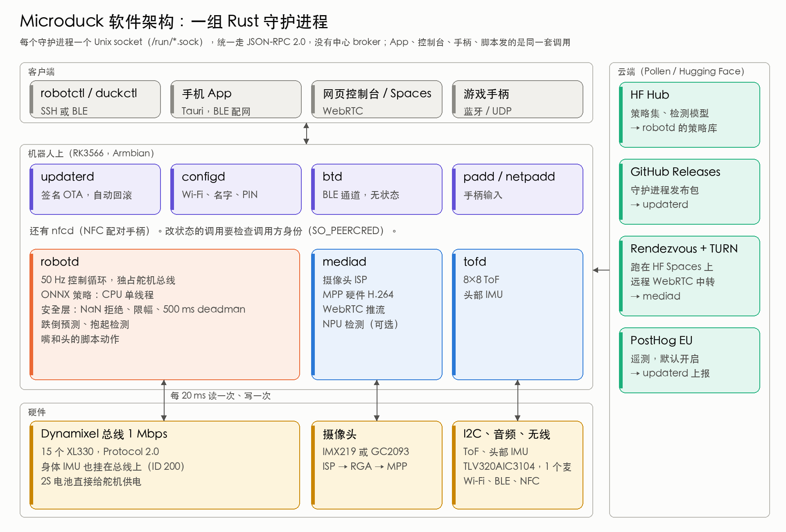Click the 客户端 section label
Viewport: 786px width, 532px height.
point(41,72)
